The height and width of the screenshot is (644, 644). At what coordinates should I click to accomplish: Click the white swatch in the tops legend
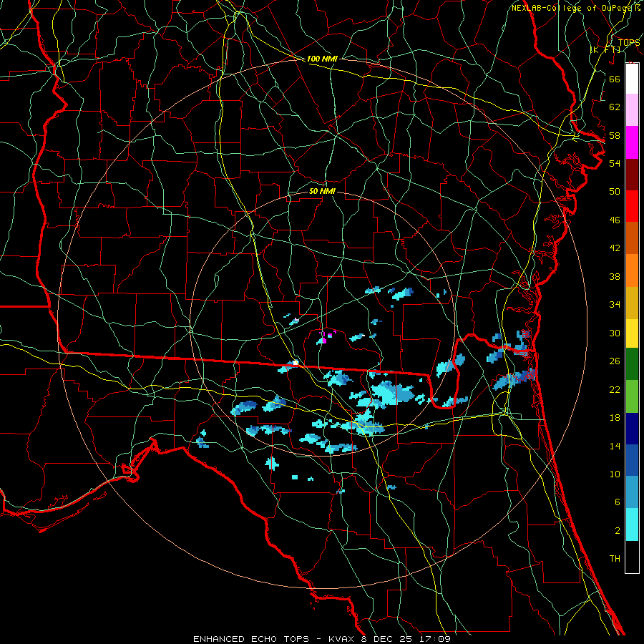tap(632, 79)
